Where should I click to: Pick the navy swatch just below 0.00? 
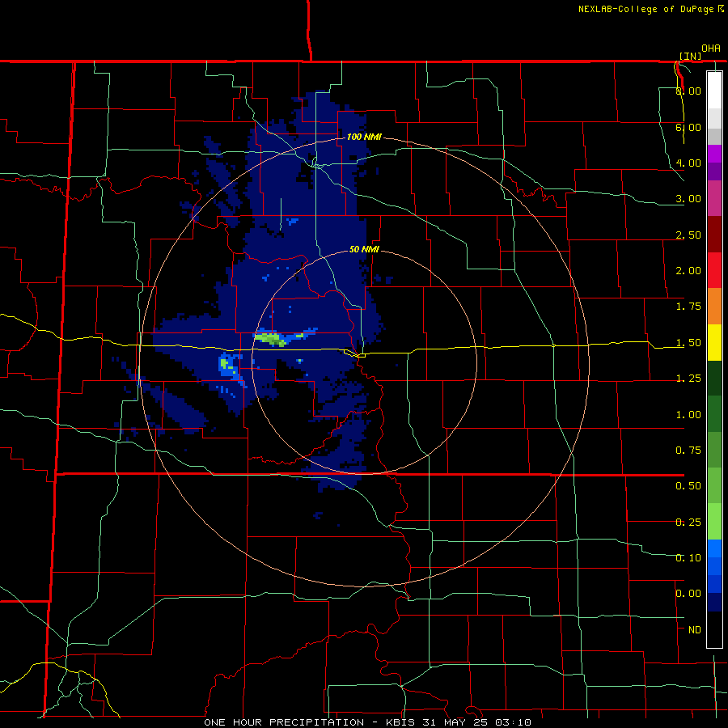[x=714, y=603]
